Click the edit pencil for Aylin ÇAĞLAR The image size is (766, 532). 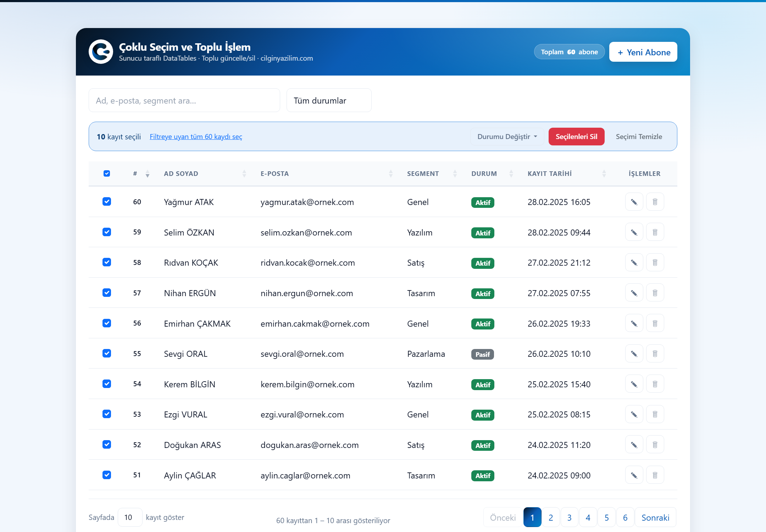pos(634,475)
